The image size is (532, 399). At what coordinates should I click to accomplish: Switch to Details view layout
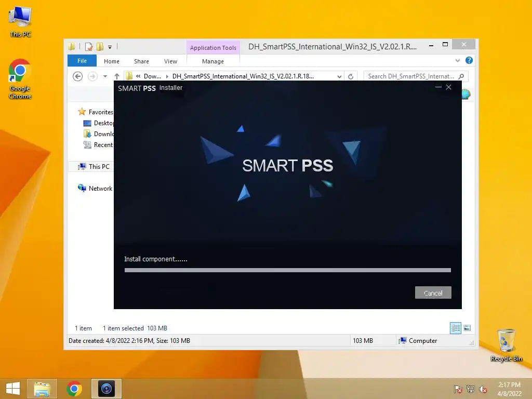coord(456,328)
